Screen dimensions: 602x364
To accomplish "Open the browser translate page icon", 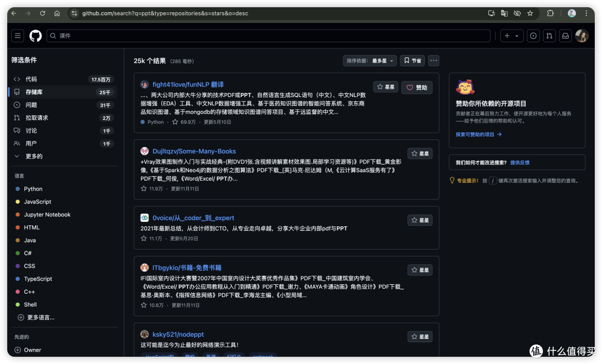I will tap(503, 13).
